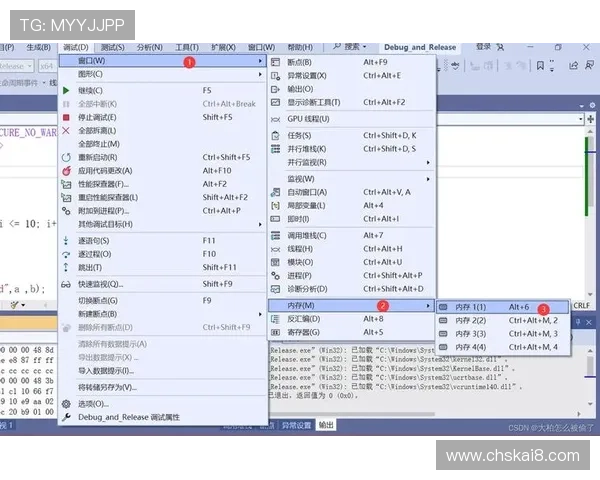Click the Exception Settings (异常设置) icon
The height and width of the screenshot is (480, 600).
coord(276,76)
